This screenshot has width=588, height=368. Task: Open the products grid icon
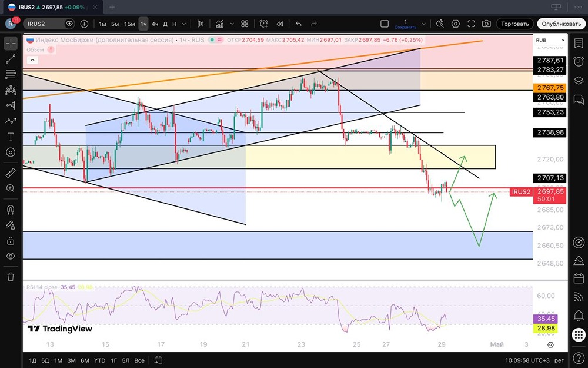pyautogui.click(x=579, y=334)
